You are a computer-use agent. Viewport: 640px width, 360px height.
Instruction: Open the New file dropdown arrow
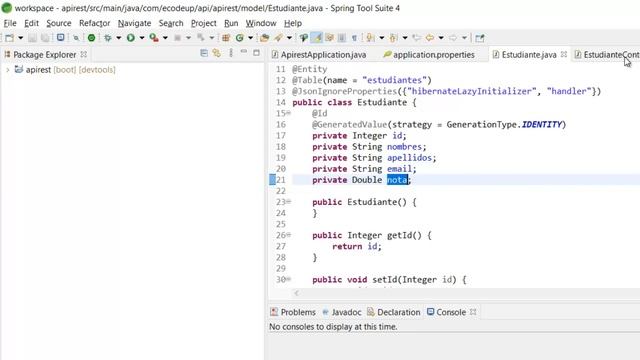(x=20, y=38)
